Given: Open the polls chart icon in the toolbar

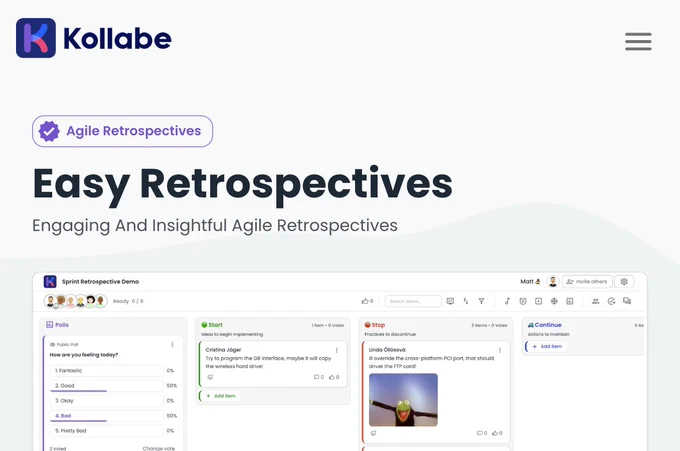Looking at the screenshot, I should 570,301.
